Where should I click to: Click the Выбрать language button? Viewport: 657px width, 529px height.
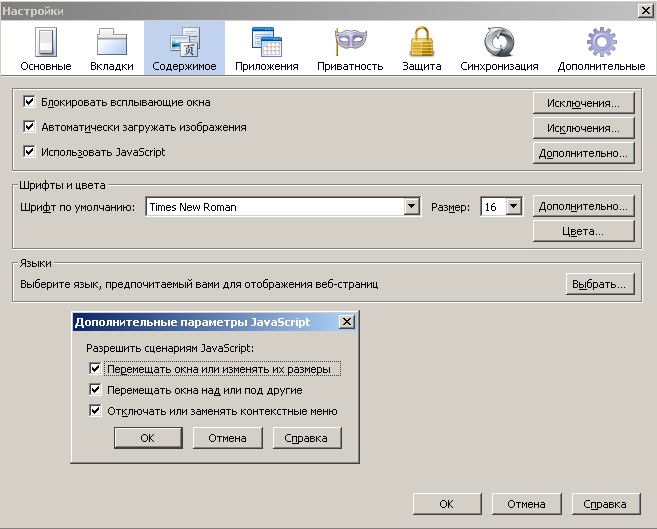click(600, 284)
